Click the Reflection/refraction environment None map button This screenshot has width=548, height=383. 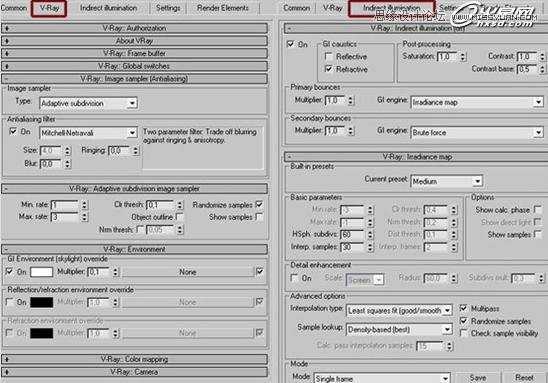click(188, 302)
